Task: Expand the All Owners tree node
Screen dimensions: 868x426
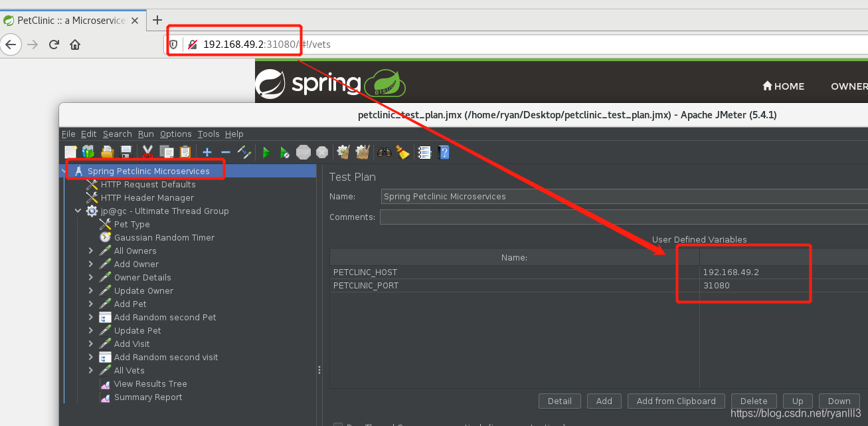Action: tap(91, 251)
